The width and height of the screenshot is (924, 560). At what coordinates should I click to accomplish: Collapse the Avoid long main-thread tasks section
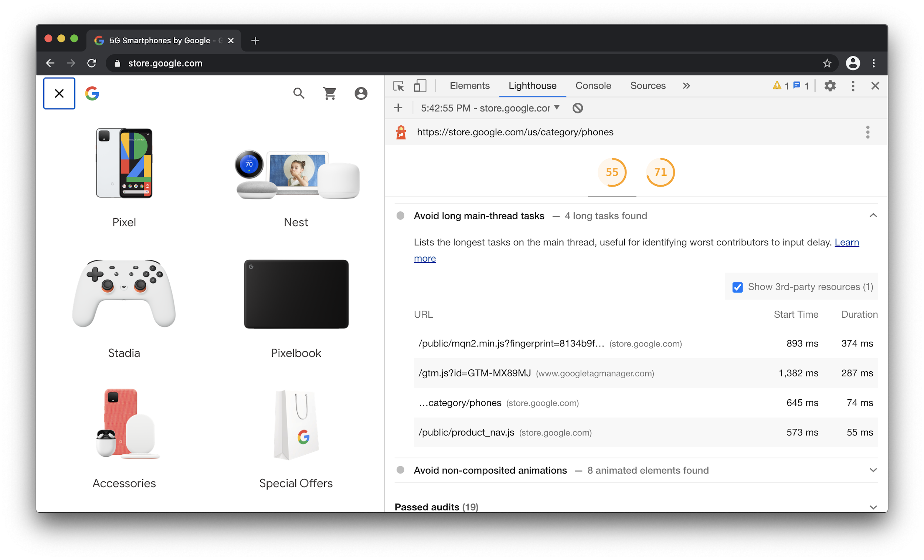(x=873, y=215)
